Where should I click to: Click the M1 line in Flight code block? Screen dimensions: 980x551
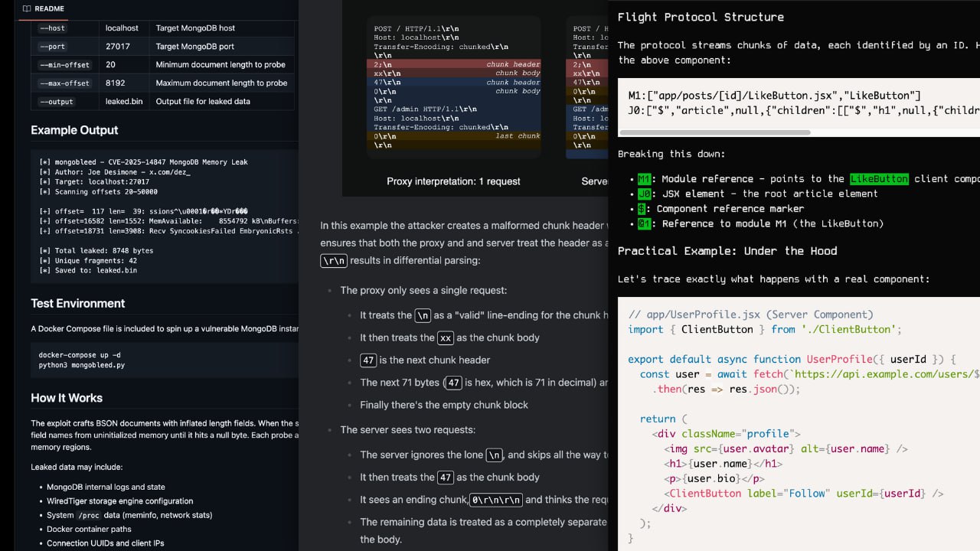pos(774,96)
